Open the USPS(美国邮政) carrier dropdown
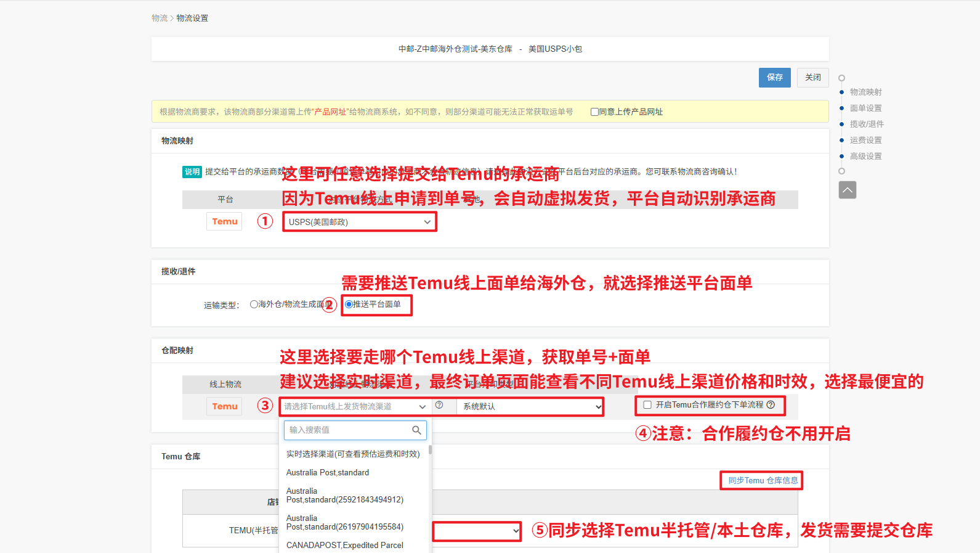The width and height of the screenshot is (980, 553). (360, 222)
